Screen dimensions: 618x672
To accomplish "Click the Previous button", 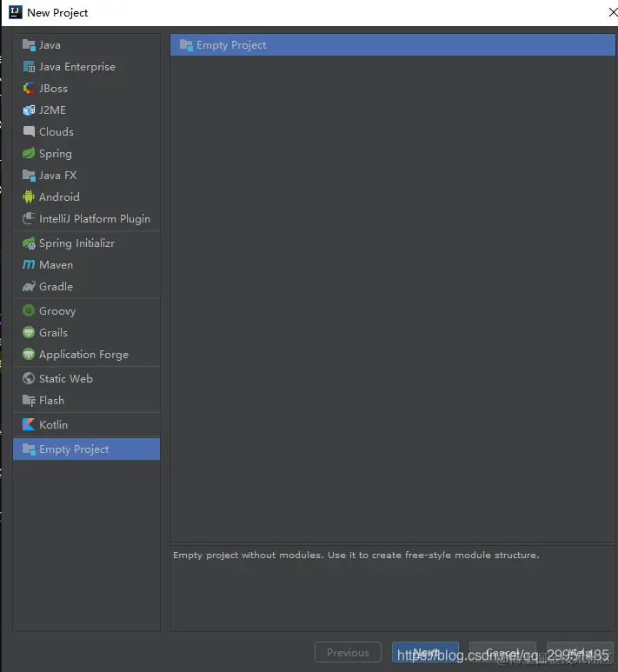I will coord(348,652).
